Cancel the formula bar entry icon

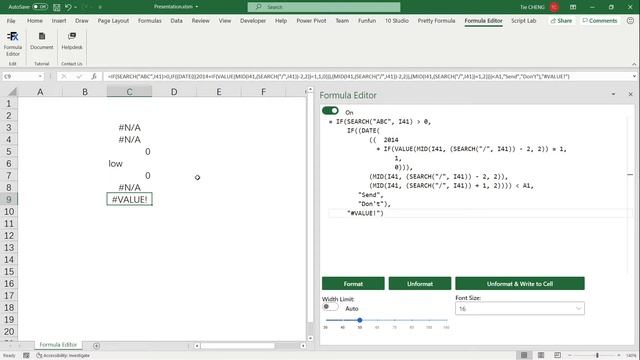(64, 76)
